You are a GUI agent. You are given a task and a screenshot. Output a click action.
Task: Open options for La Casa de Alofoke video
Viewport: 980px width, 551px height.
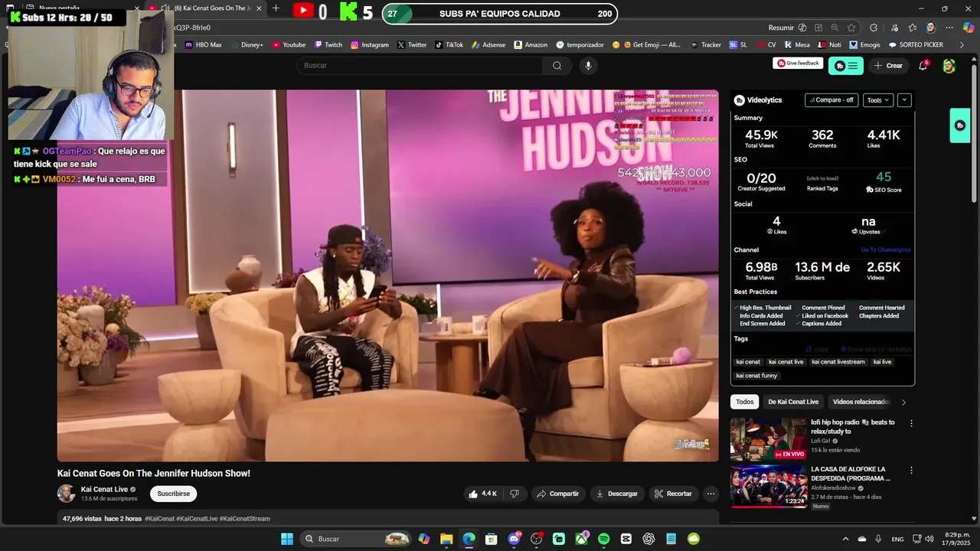tap(911, 470)
